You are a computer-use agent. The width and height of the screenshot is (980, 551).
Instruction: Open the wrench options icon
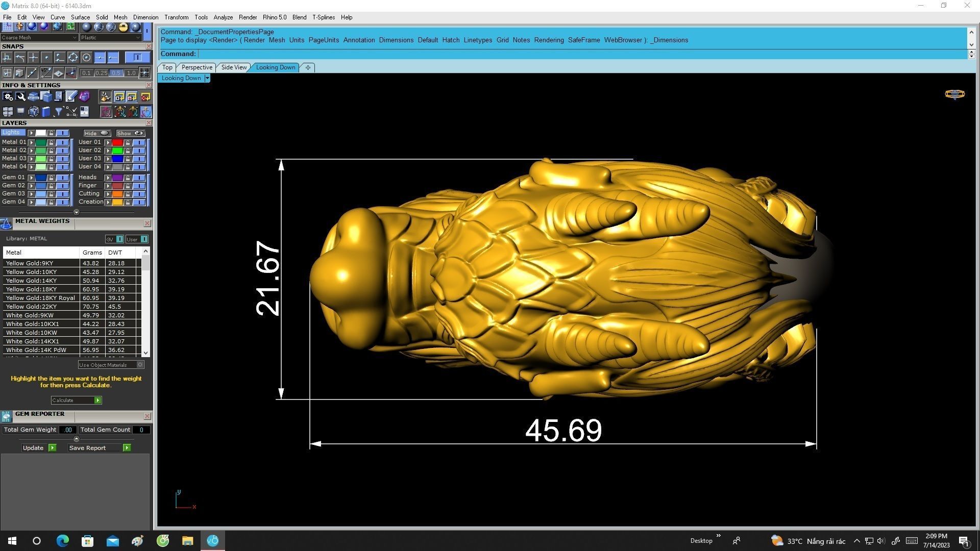click(20, 96)
